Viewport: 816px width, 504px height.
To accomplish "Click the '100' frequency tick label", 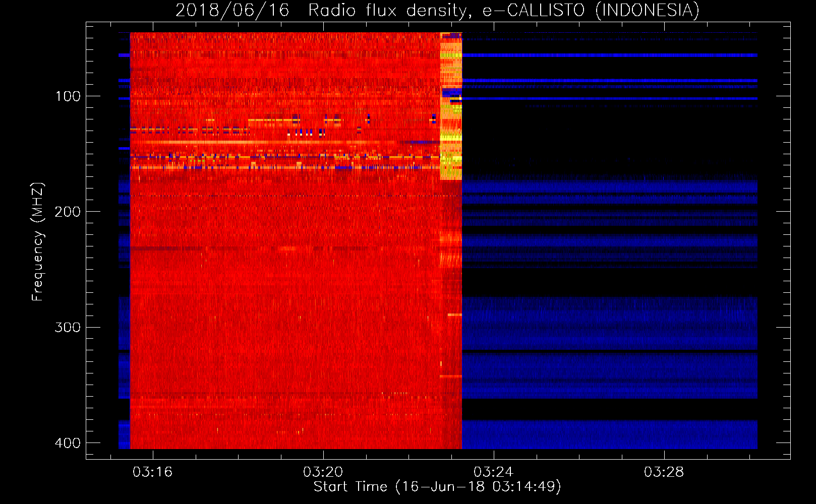I will click(68, 96).
